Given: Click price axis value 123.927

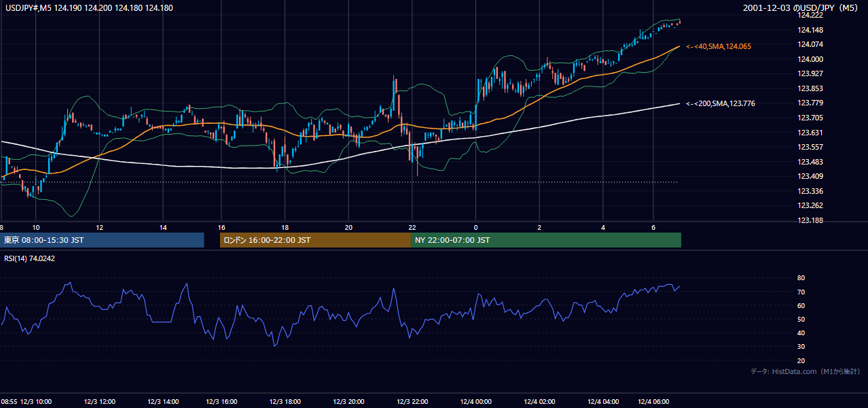Looking at the screenshot, I should tap(810, 73).
